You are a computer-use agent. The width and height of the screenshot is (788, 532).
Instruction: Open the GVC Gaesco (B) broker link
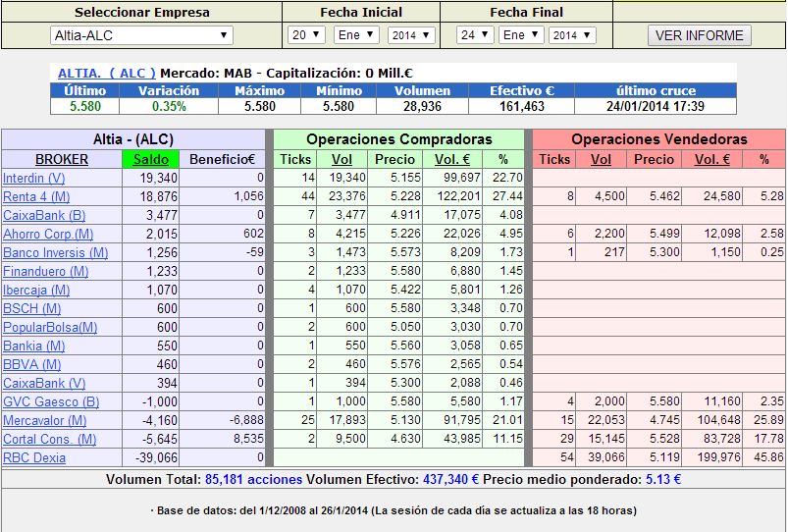click(x=50, y=401)
